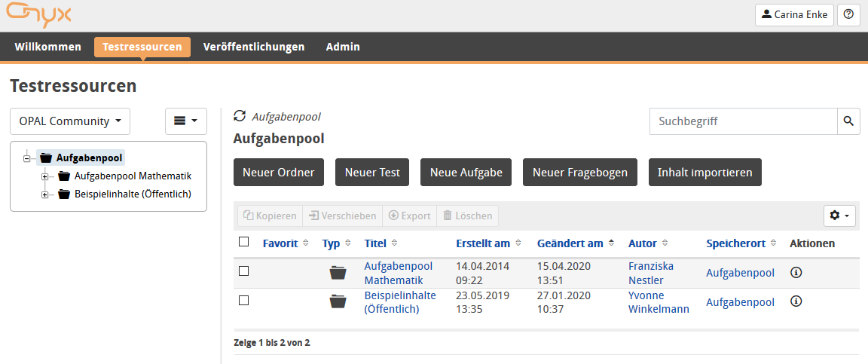868x364 pixels.
Task: Open the help question mark icon
Action: (x=848, y=15)
